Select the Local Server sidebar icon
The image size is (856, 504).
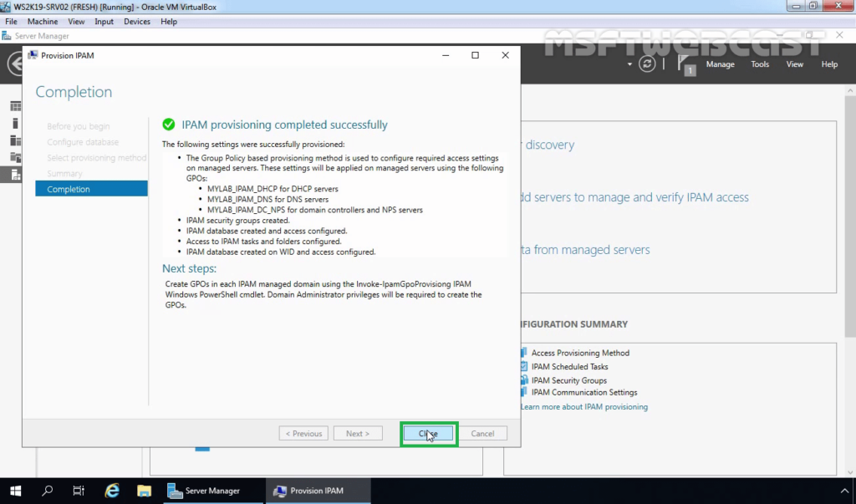pyautogui.click(x=15, y=124)
